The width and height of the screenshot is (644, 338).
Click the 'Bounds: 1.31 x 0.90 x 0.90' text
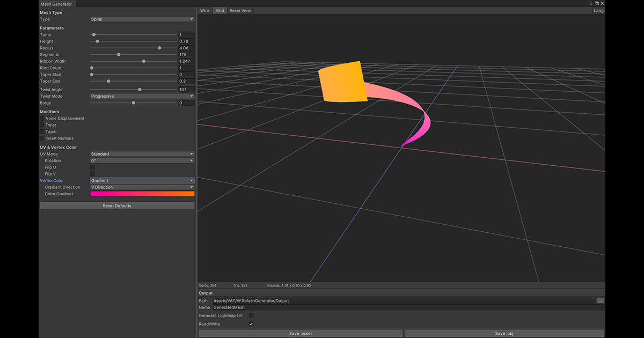click(x=289, y=285)
